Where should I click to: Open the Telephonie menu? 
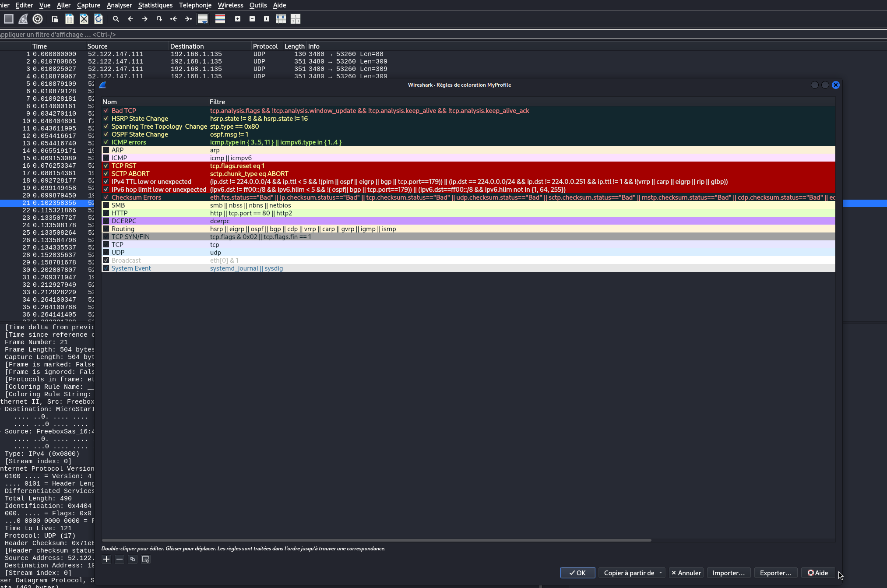click(195, 5)
